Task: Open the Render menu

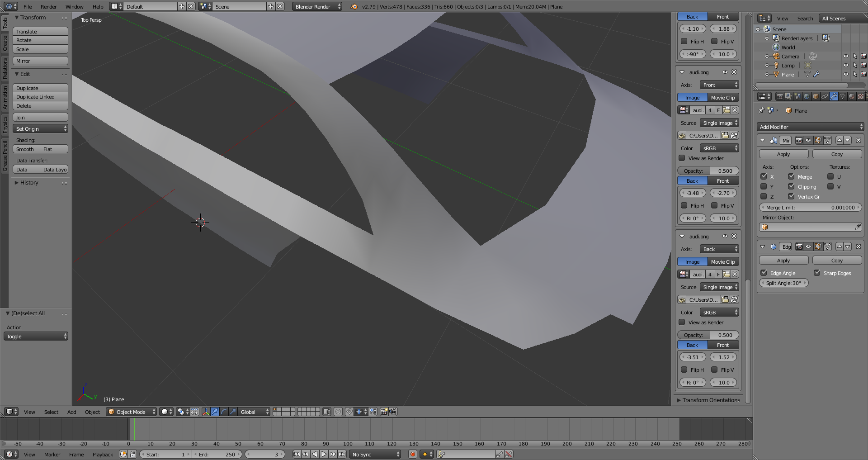Action: (x=48, y=7)
